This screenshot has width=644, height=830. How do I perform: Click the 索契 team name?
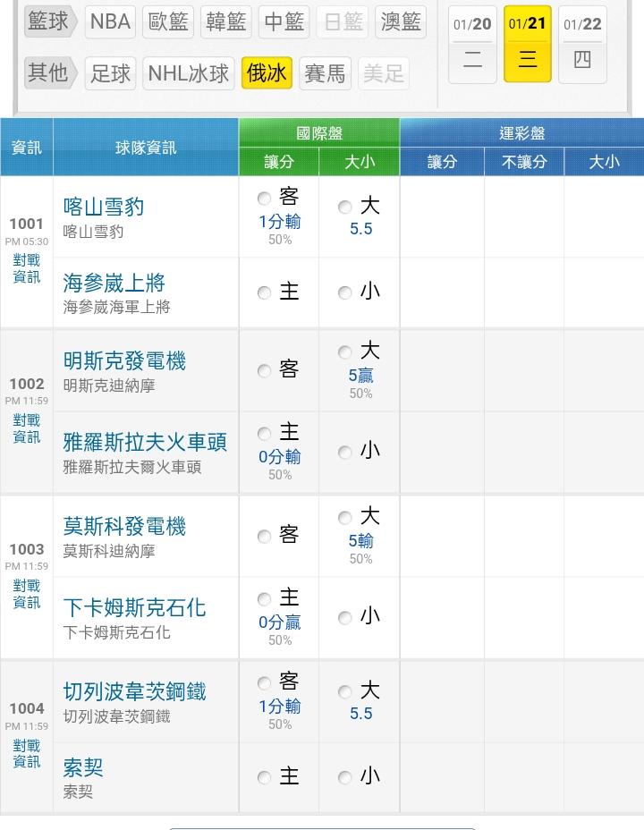point(83,767)
